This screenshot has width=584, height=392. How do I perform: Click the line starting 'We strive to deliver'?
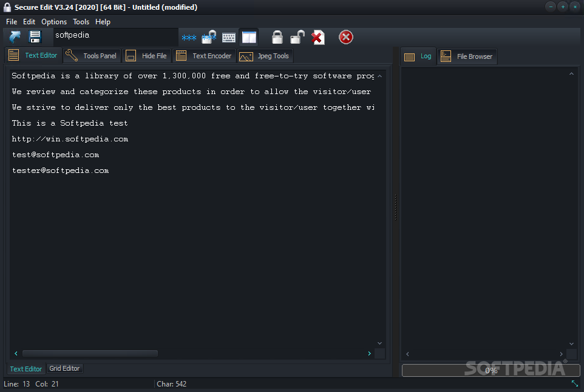(193, 107)
